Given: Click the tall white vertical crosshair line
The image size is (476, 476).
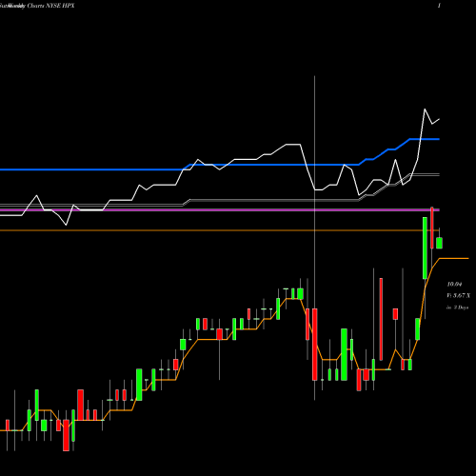Looking at the screenshot, I should point(314,238).
